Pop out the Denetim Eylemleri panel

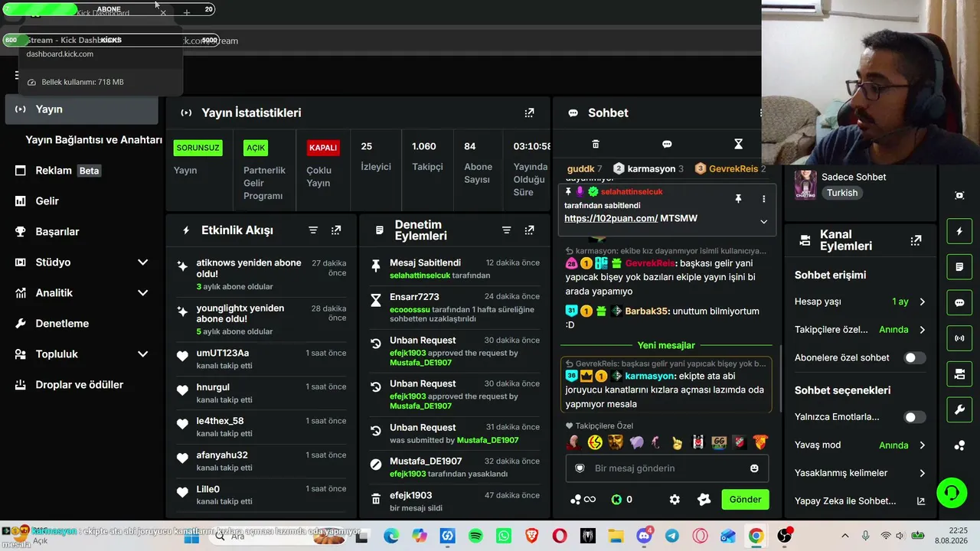(529, 230)
